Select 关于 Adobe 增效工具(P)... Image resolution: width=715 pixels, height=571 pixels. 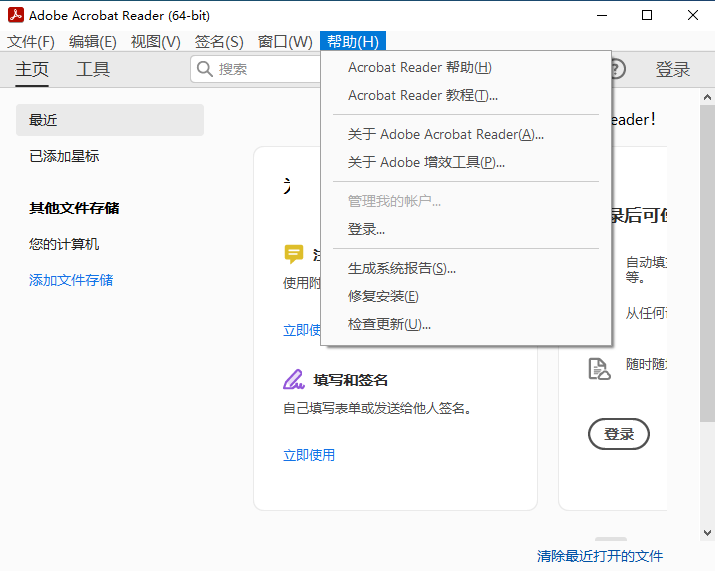click(x=466, y=162)
